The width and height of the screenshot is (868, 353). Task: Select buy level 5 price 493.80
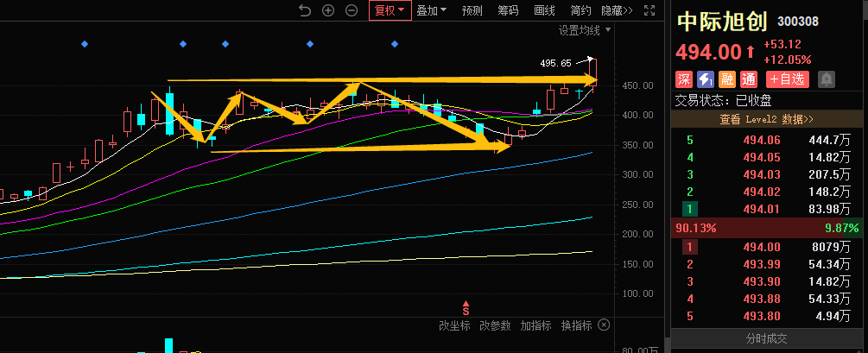[762, 317]
